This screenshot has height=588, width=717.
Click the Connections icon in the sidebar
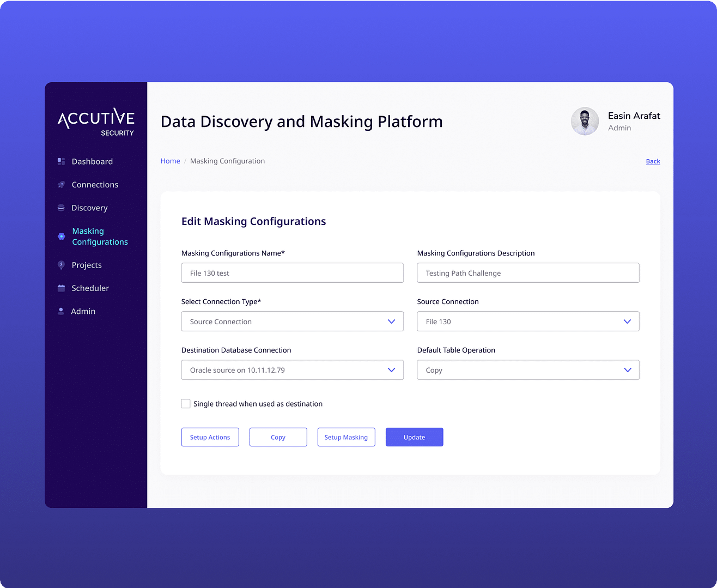(60, 184)
